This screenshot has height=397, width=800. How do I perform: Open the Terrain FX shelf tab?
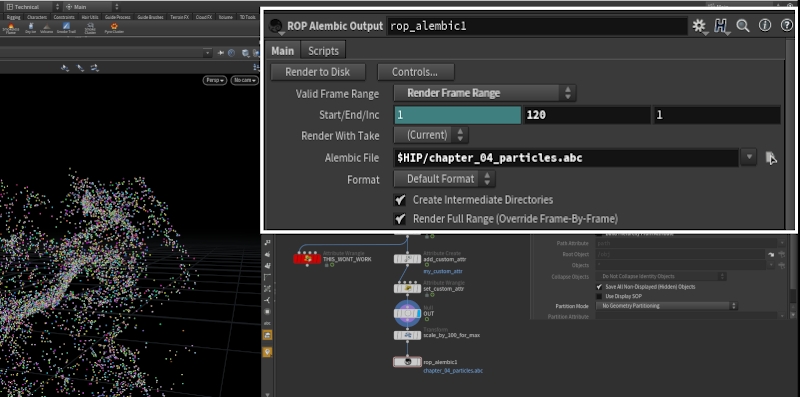180,17
